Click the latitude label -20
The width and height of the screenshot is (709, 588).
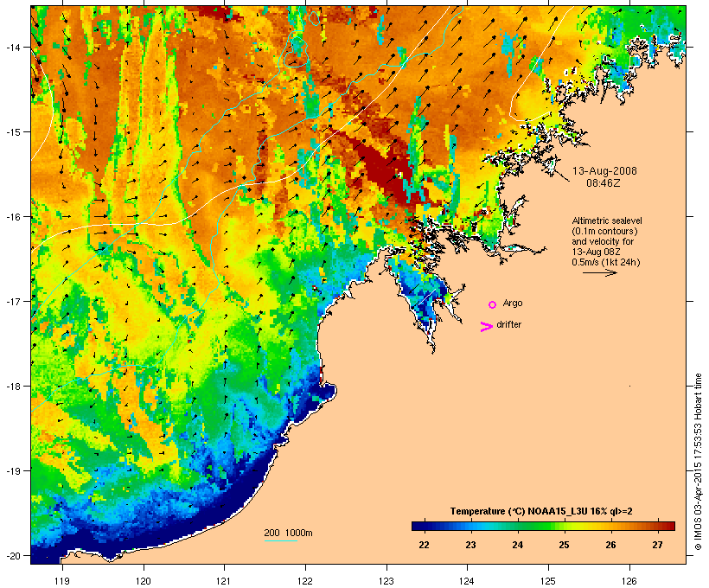(12, 555)
